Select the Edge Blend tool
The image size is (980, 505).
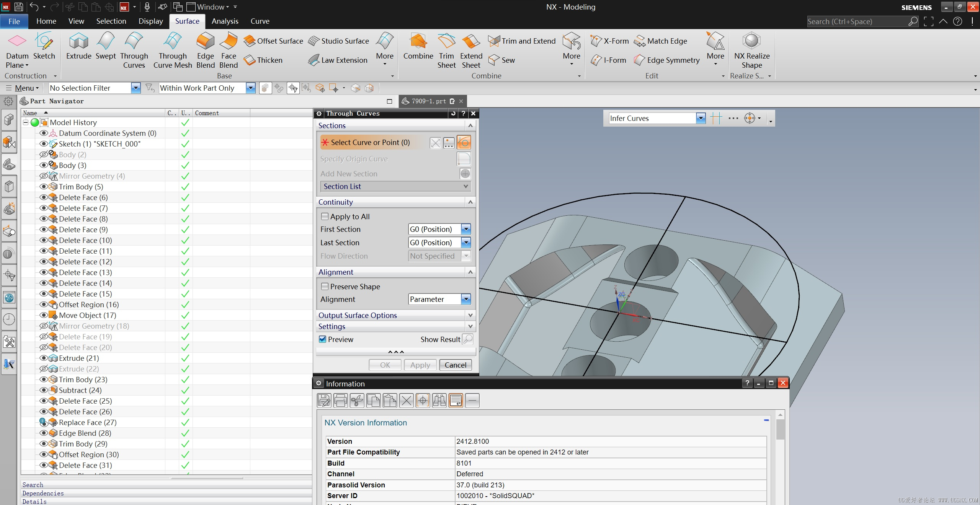[206, 51]
